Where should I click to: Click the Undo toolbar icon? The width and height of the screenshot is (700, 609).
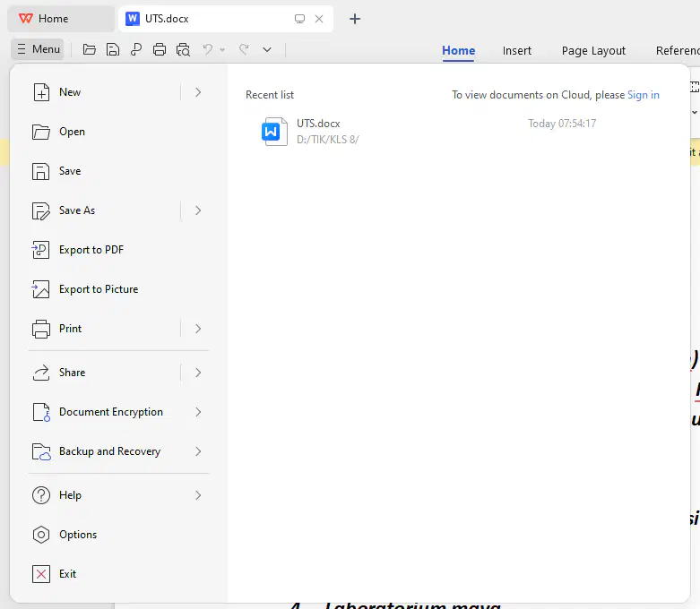coord(208,49)
